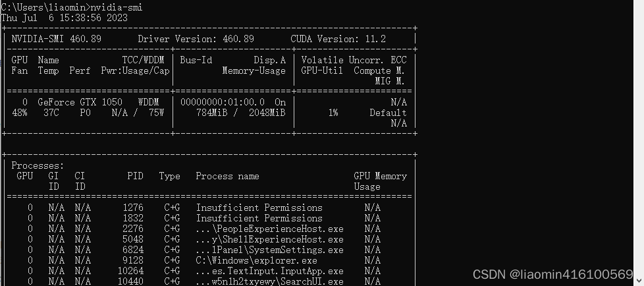The image size is (644, 286).
Task: Click the Pwr:Usage/Cap column header
Action: (135, 71)
